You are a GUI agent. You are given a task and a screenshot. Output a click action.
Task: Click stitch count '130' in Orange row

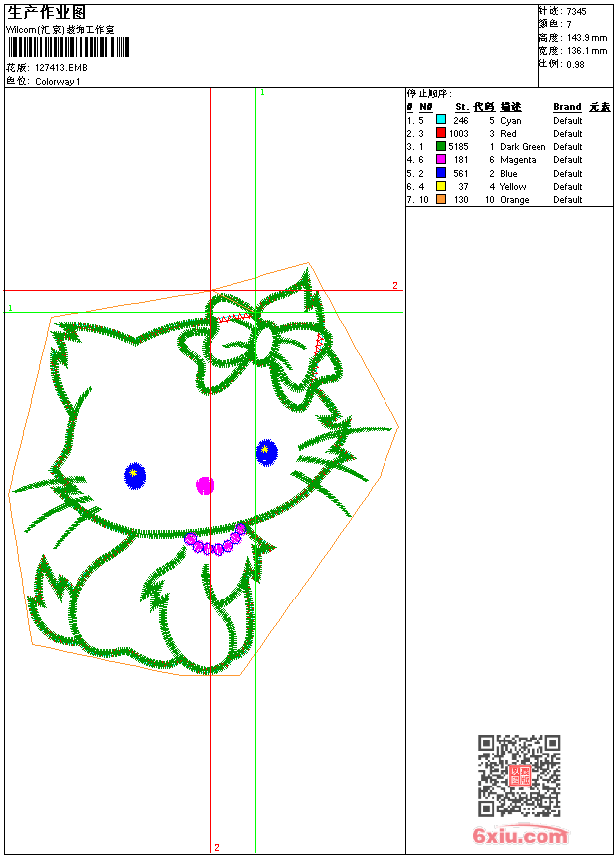[461, 200]
